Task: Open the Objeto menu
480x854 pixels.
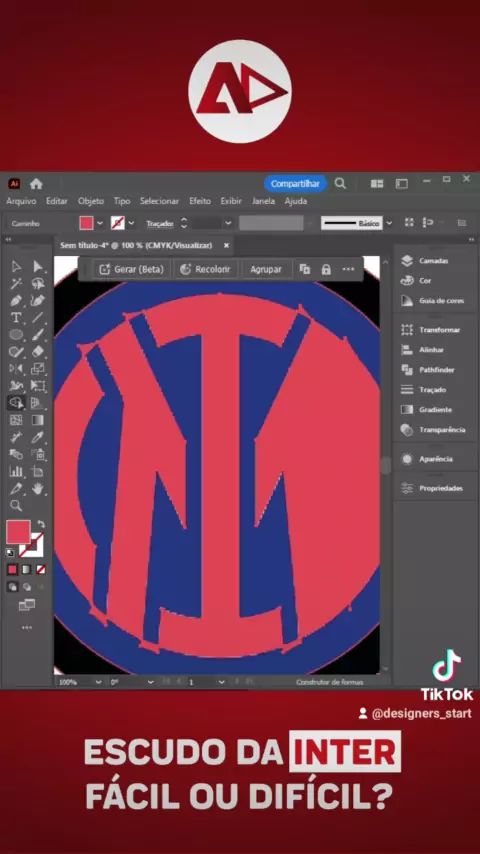Action: (90, 201)
